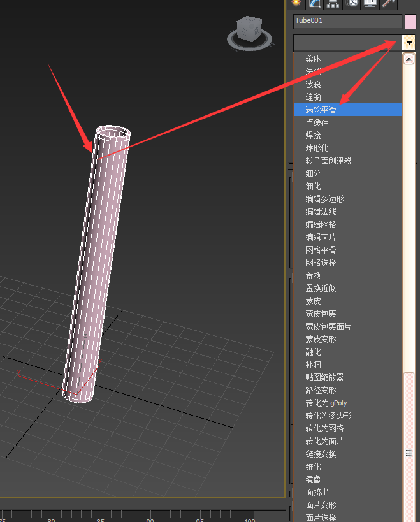Collapse the modifier list dropdown arrow
The width and height of the screenshot is (420, 522).
click(409, 43)
